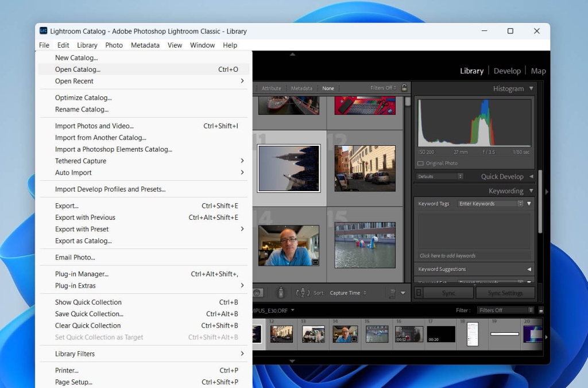Click the Sync Settings button
This screenshot has height=388, width=588.
(505, 293)
